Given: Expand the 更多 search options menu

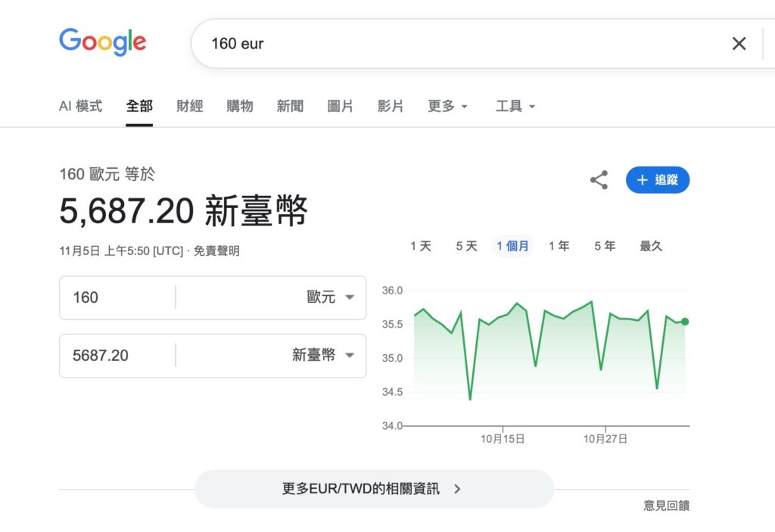Looking at the screenshot, I should pyautogui.click(x=447, y=106).
